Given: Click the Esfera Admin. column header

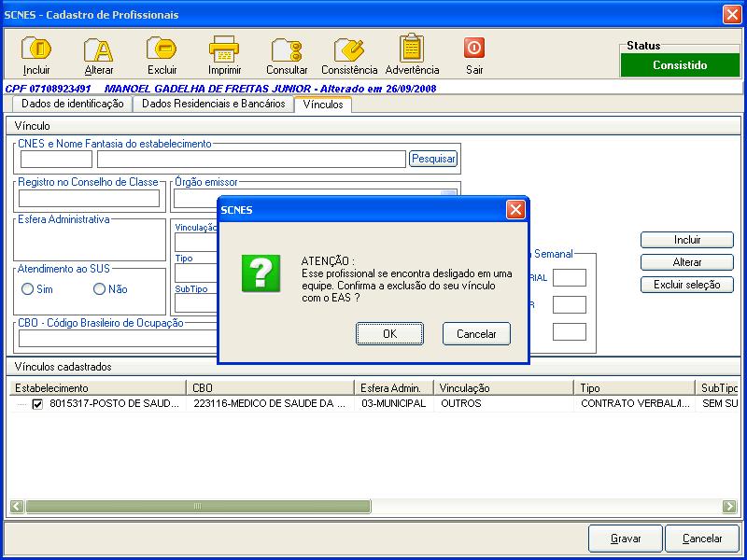Looking at the screenshot, I should point(394,388).
